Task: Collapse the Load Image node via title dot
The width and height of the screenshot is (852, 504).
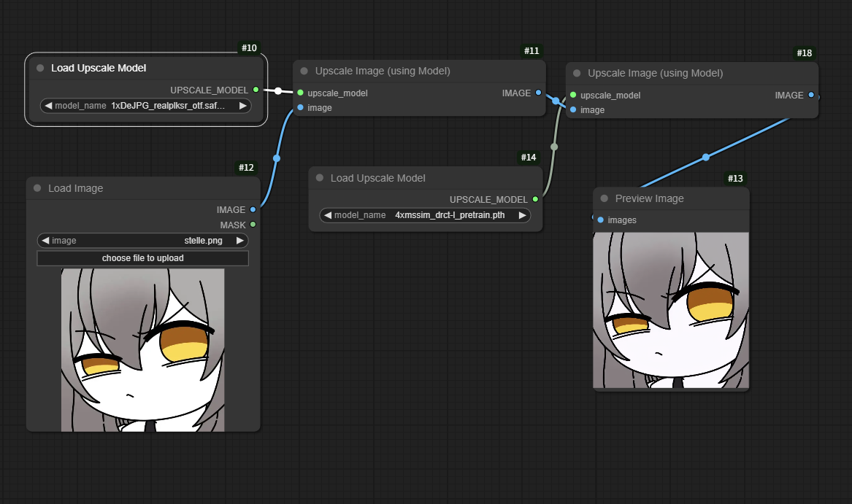Action: [x=37, y=188]
